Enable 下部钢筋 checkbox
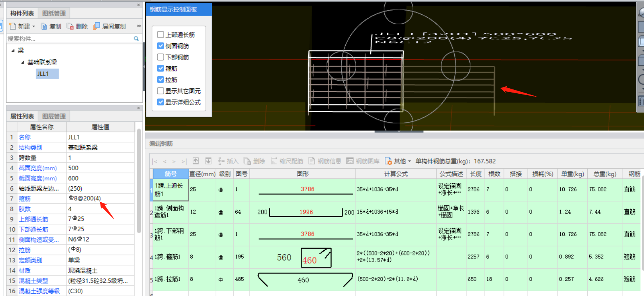This screenshot has width=644, height=296. pos(160,57)
